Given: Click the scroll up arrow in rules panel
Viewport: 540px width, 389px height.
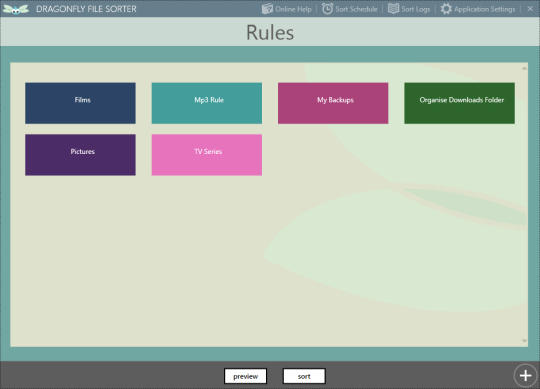Looking at the screenshot, I should pyautogui.click(x=524, y=69).
